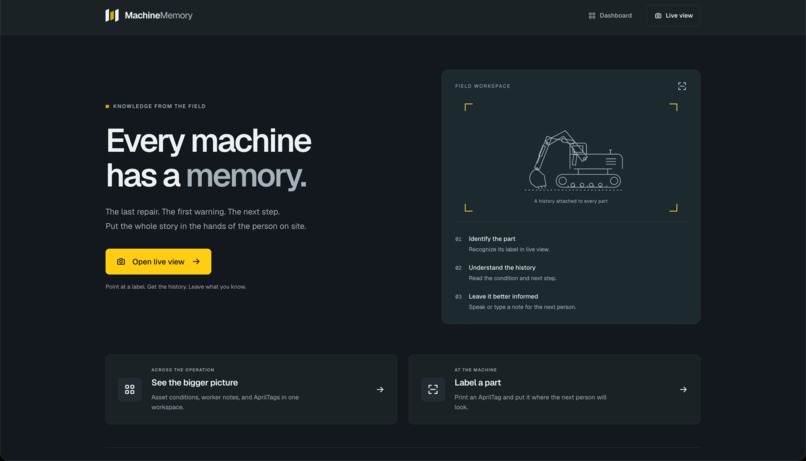This screenshot has height=461, width=806.
Task: Click the scan icon on Label a part card
Action: pos(433,389)
